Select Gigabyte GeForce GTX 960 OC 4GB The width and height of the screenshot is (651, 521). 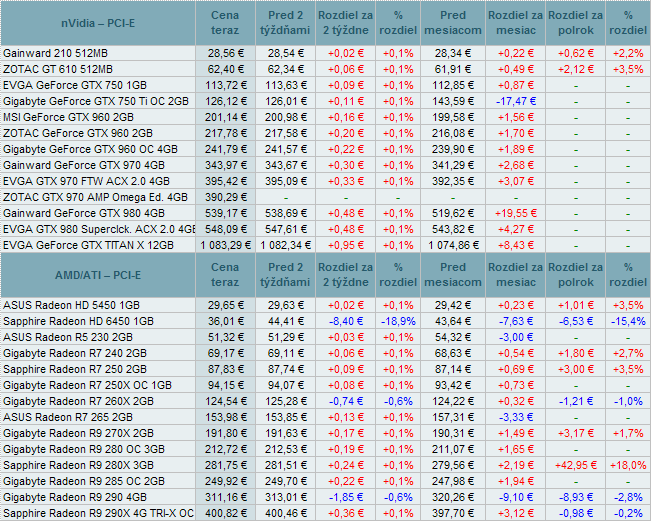(90, 149)
